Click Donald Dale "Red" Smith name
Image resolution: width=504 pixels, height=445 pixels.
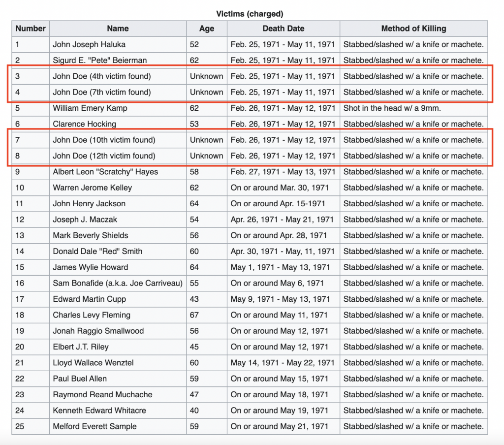[x=97, y=251]
